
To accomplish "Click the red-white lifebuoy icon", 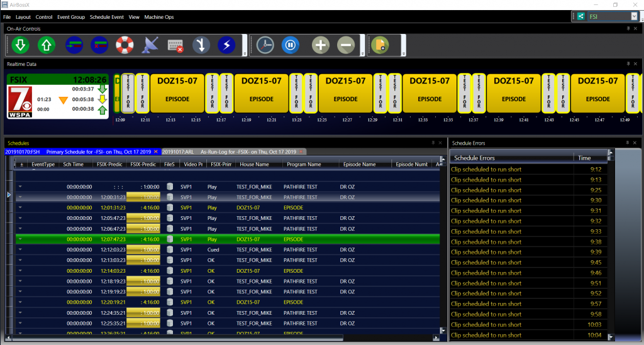I will click(125, 45).
